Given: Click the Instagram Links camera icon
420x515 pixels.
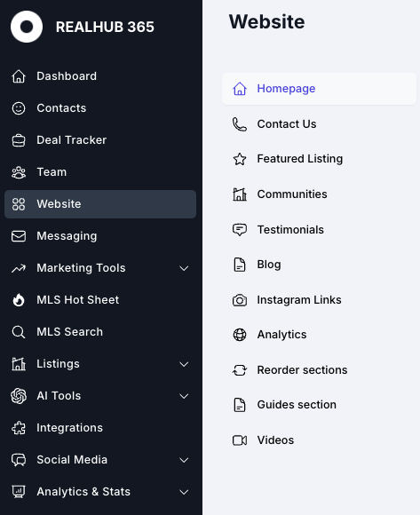Looking at the screenshot, I should point(240,300).
